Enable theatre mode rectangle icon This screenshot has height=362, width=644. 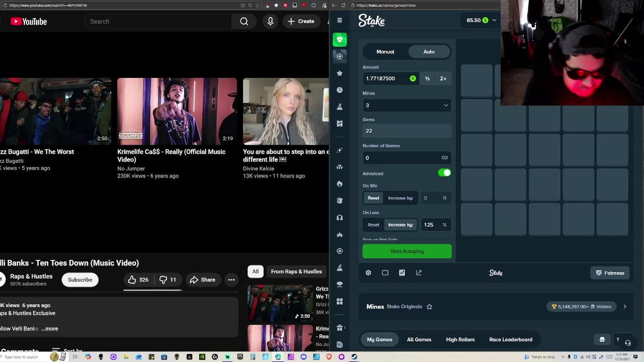tap(385, 273)
